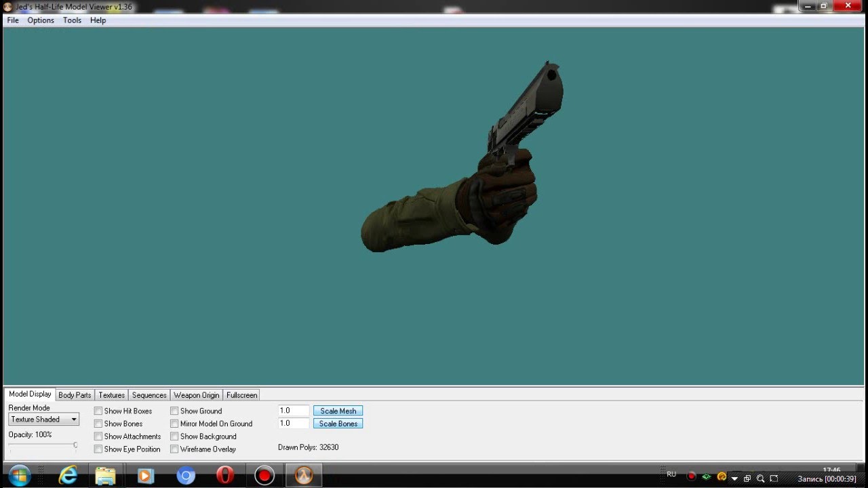Click the Model Viewer title bar icon

pyautogui.click(x=7, y=7)
